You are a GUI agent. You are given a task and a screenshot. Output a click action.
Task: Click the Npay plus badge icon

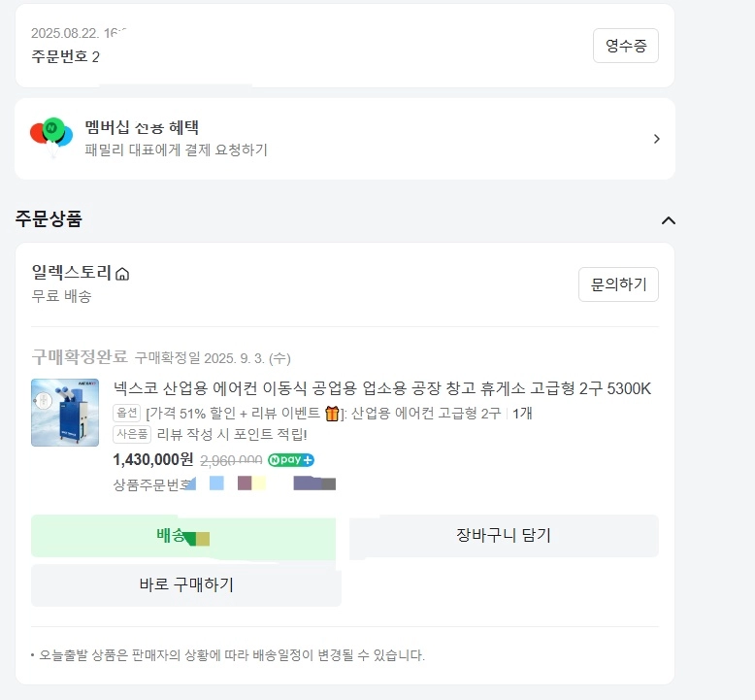point(291,460)
